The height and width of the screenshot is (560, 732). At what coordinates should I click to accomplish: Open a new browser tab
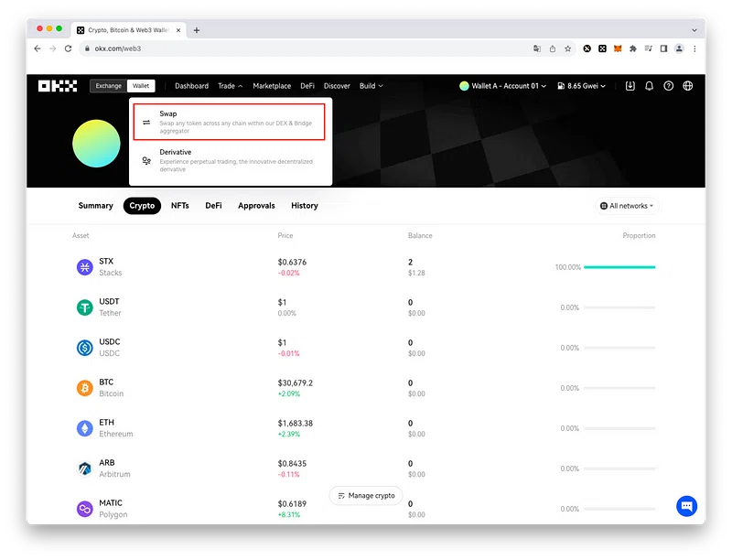[197, 30]
